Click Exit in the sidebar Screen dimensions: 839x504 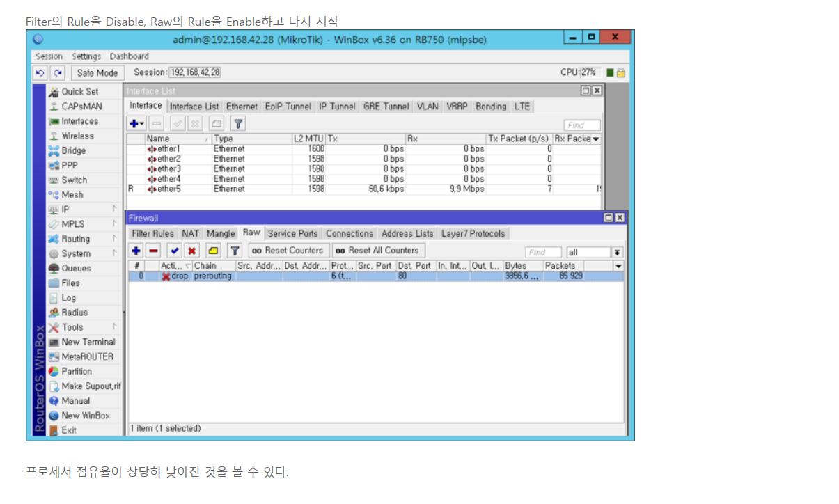69,430
